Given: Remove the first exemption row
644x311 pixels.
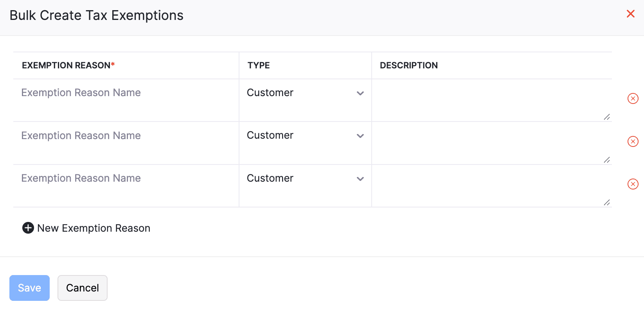Looking at the screenshot, I should pyautogui.click(x=633, y=98).
